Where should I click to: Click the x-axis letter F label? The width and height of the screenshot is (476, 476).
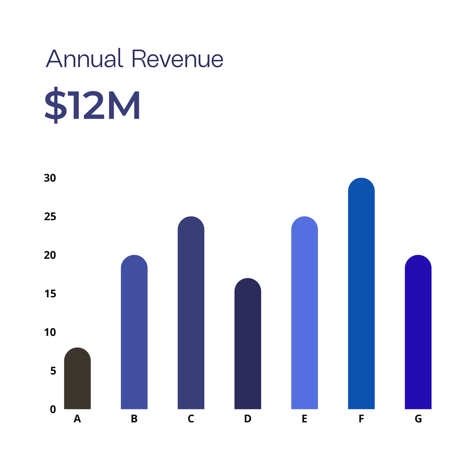coord(361,419)
